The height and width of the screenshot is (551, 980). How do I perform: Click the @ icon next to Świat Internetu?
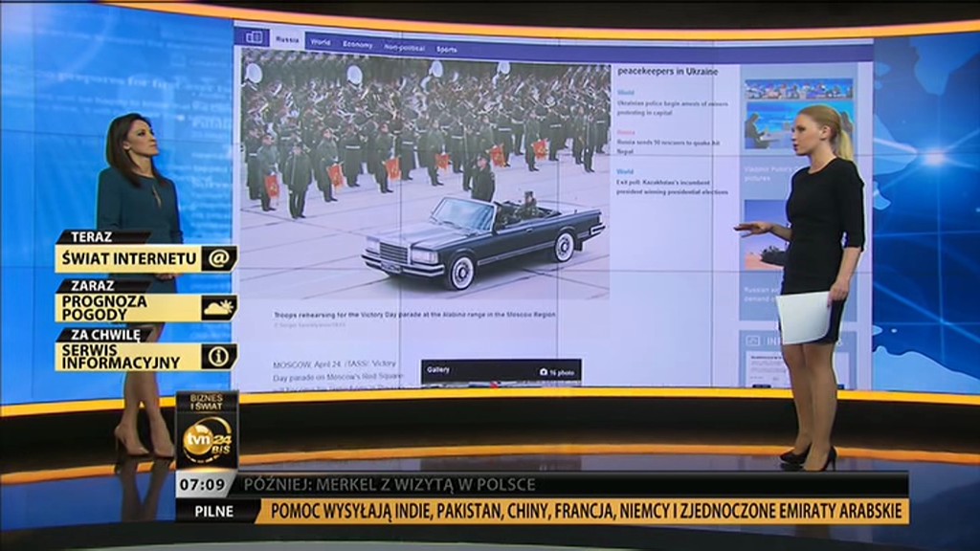pyautogui.click(x=218, y=258)
